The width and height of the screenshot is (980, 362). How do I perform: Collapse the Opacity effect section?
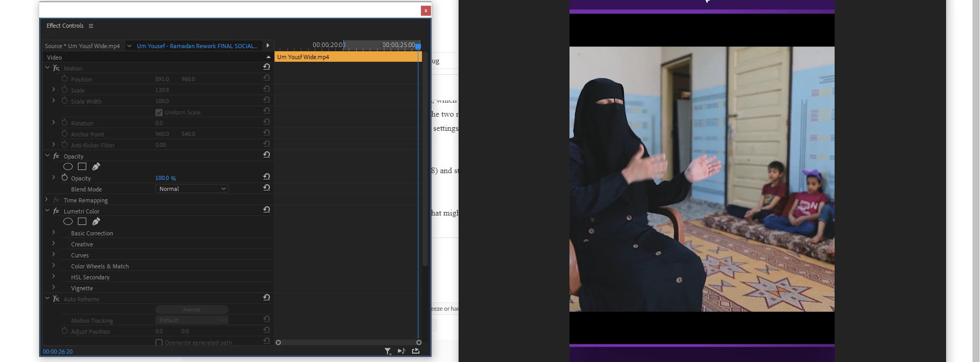pyautogui.click(x=47, y=155)
